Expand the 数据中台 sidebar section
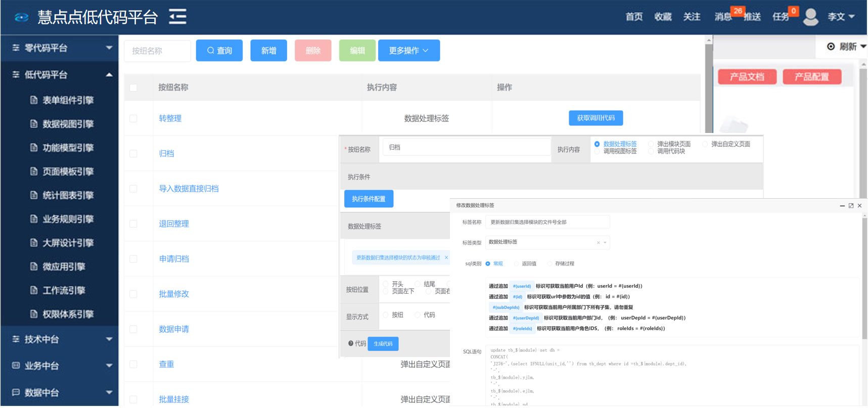The width and height of the screenshot is (868, 408). tap(109, 392)
